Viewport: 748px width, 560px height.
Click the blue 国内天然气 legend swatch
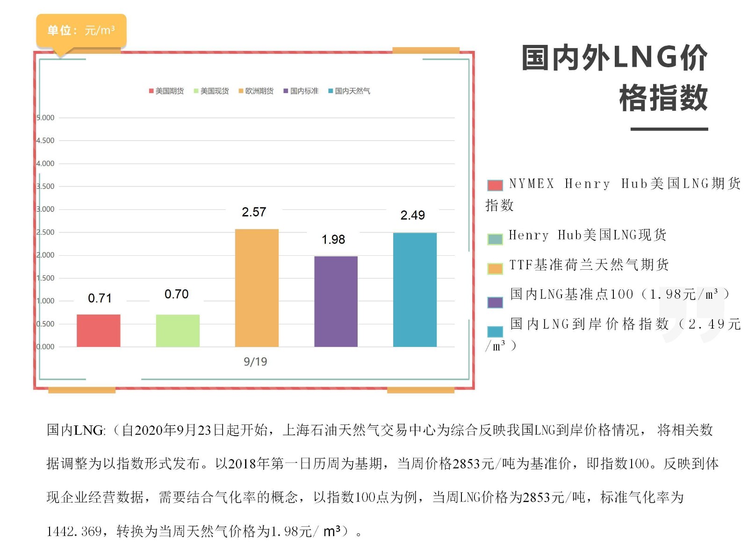(x=331, y=91)
